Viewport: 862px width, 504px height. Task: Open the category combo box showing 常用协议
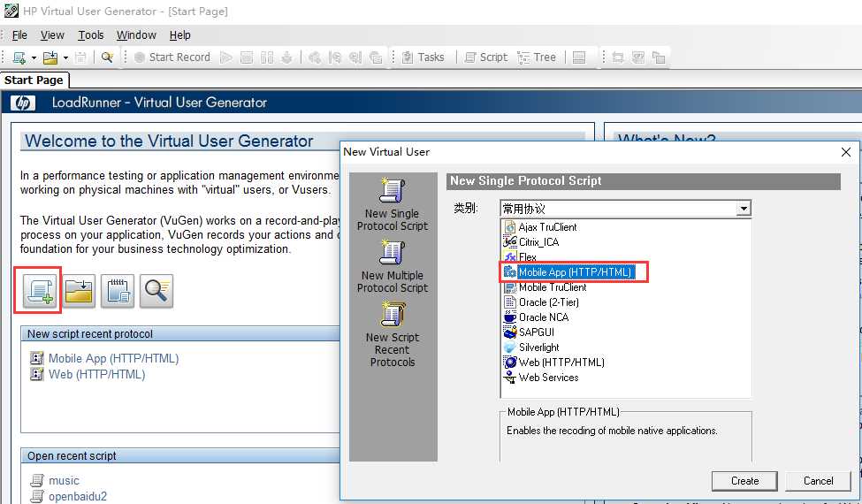click(x=626, y=209)
